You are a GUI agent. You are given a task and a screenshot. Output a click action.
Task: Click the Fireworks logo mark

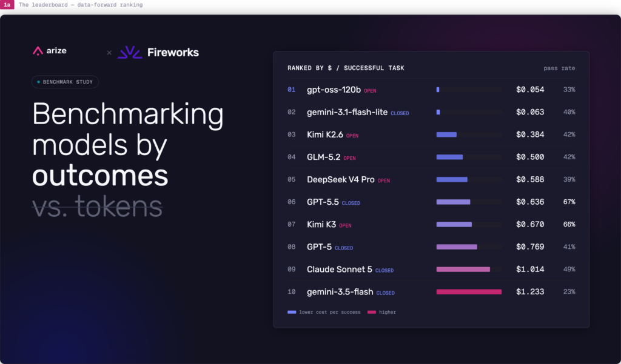130,52
